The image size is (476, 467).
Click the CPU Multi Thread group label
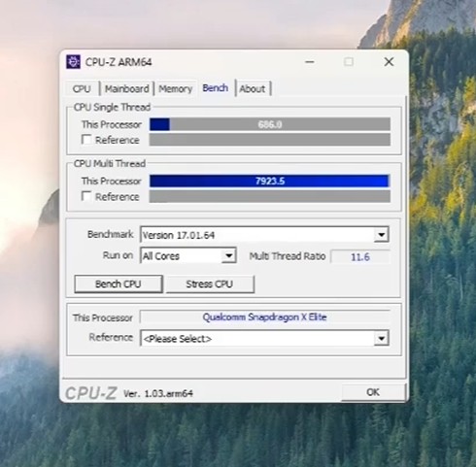[x=110, y=163]
